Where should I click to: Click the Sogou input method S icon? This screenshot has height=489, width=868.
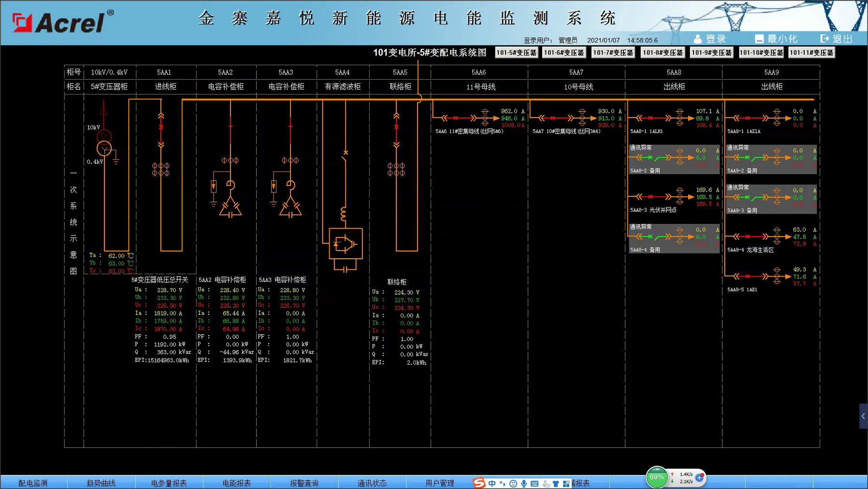pyautogui.click(x=478, y=483)
